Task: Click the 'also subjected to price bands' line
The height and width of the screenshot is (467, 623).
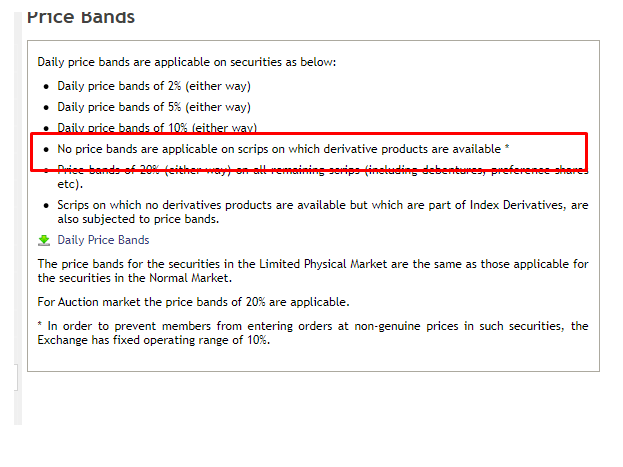Action: [138, 219]
